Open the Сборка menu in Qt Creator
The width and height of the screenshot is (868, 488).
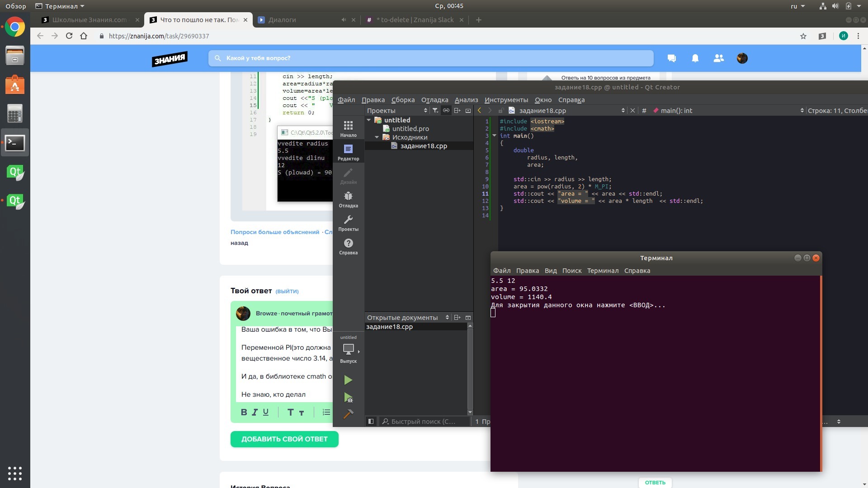(403, 100)
